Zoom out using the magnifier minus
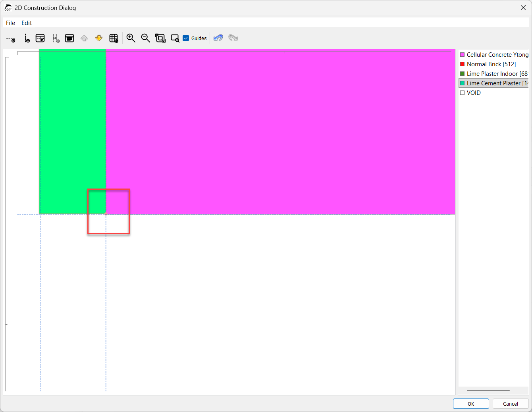The height and width of the screenshot is (412, 532). click(x=145, y=39)
